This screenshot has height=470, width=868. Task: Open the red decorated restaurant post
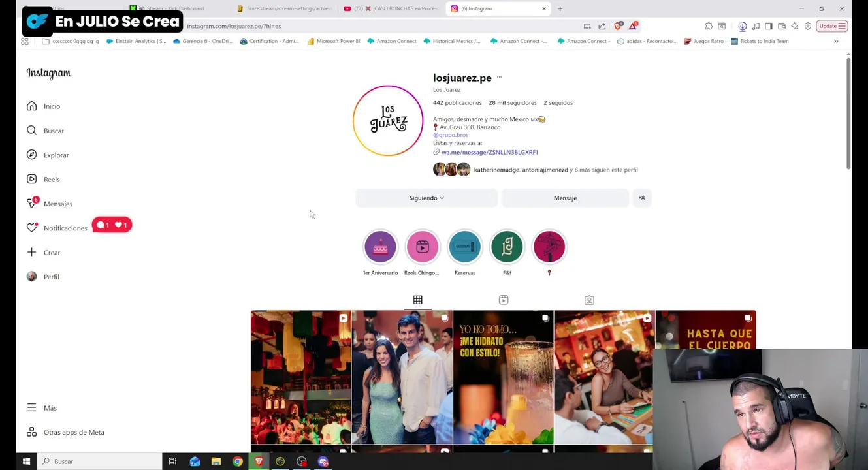pos(300,377)
